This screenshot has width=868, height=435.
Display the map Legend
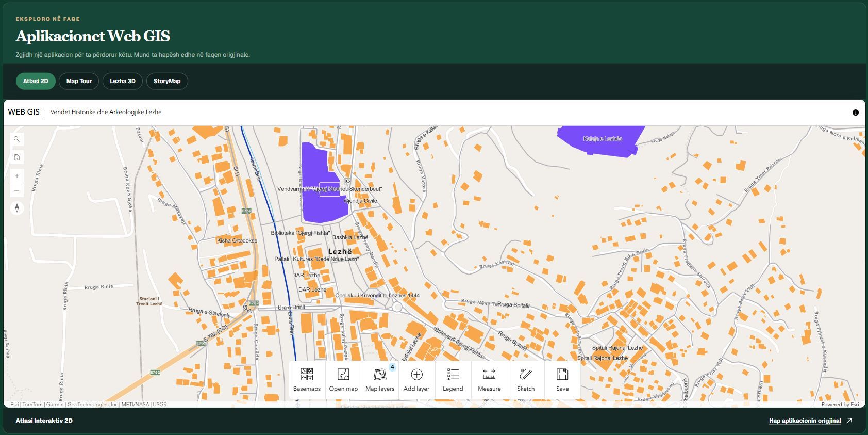[x=453, y=380]
